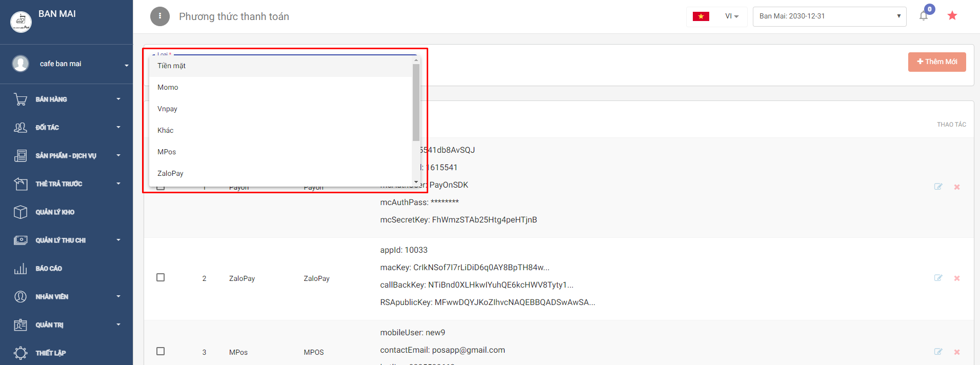
Task: Delete the ZaloPay payment method row
Action: coord(957,278)
